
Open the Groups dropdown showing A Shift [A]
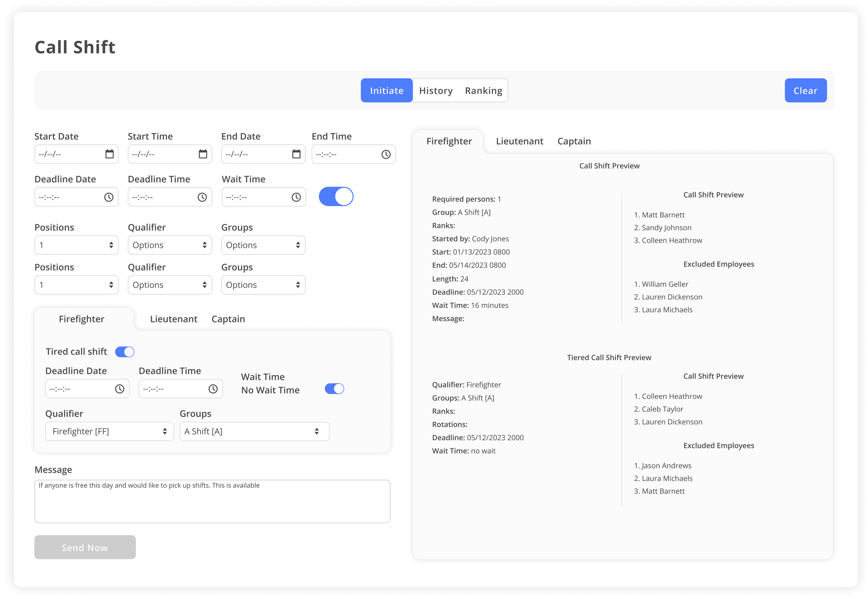tap(254, 431)
